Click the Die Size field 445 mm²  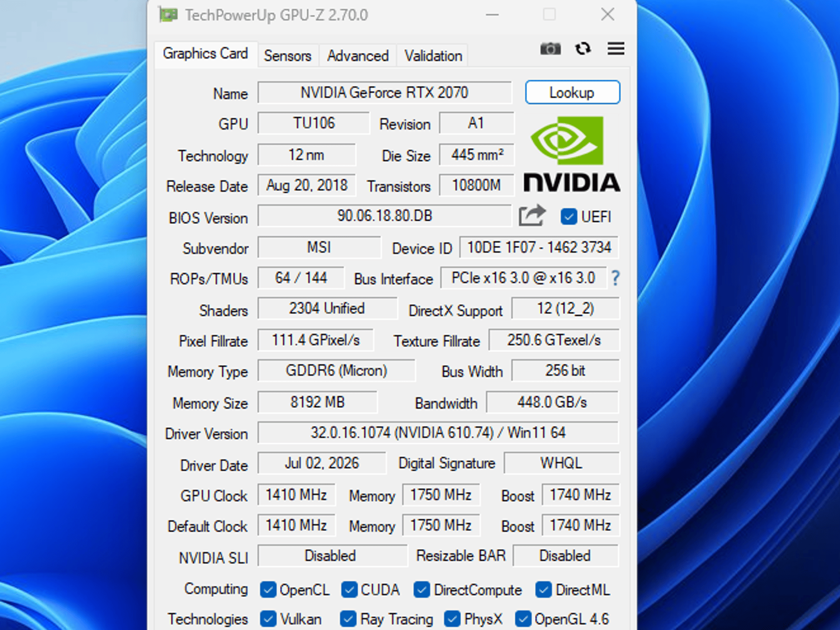click(476, 155)
